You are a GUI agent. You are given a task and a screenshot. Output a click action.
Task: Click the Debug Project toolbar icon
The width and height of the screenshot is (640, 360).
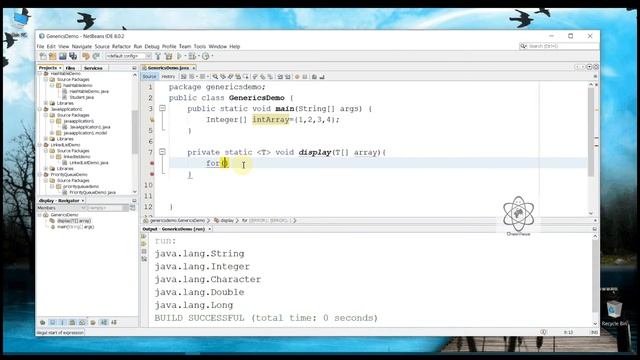192,56
